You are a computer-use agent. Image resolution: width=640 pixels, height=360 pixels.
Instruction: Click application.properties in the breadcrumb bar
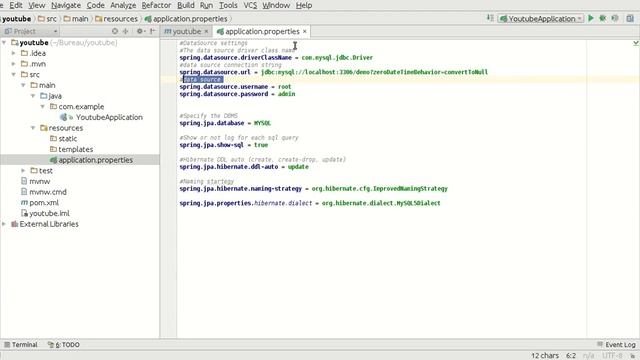pyautogui.click(x=186, y=19)
